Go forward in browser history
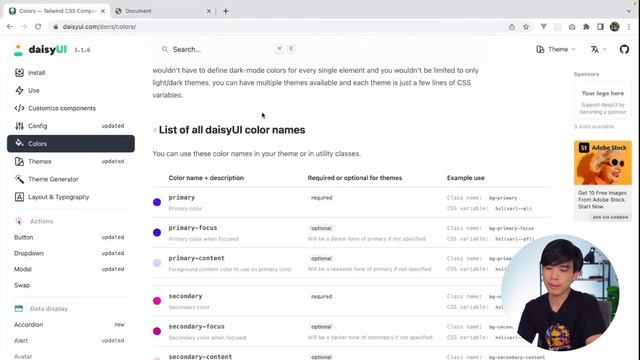This screenshot has width=640, height=360. pos(24,27)
